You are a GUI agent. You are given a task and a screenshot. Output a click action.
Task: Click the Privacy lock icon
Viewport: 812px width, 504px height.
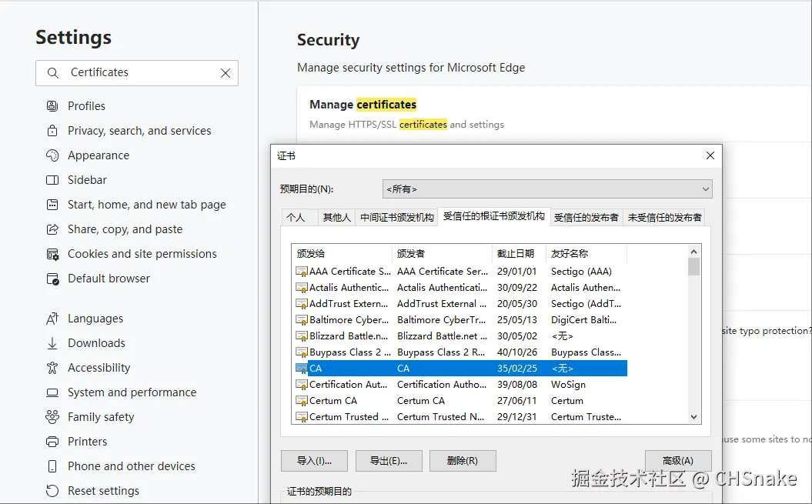pyautogui.click(x=52, y=131)
